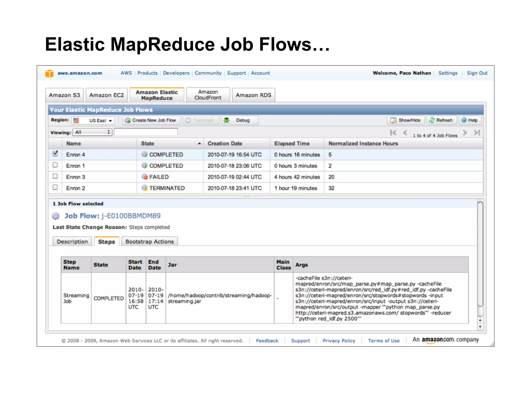The height and width of the screenshot is (399, 532).
Task: Click the job flow ID j-E0100BBMDM89
Action: click(131, 216)
